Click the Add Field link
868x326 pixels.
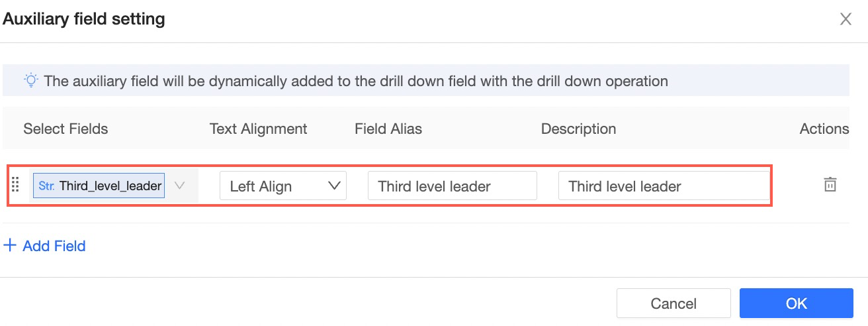click(x=54, y=246)
